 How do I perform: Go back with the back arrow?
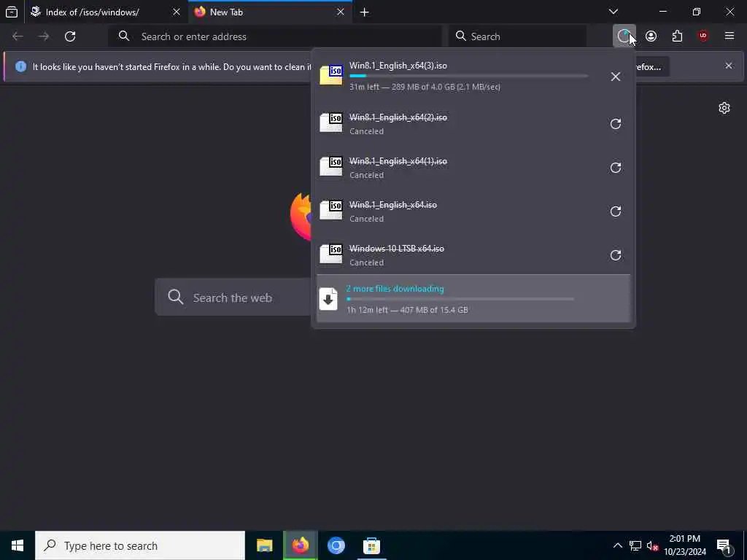click(x=18, y=36)
